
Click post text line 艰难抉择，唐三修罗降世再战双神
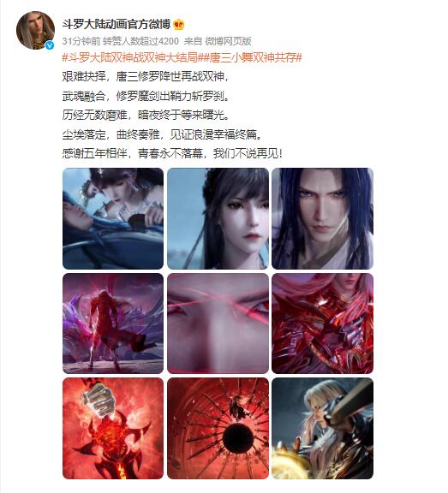click(x=146, y=76)
